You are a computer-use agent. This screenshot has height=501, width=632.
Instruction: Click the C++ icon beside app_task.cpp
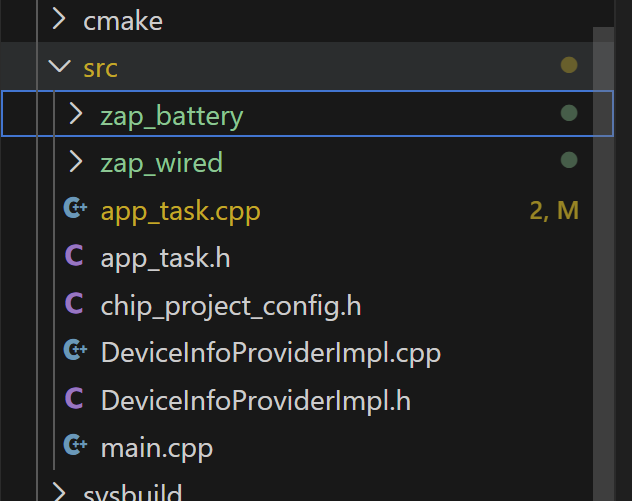click(75, 210)
